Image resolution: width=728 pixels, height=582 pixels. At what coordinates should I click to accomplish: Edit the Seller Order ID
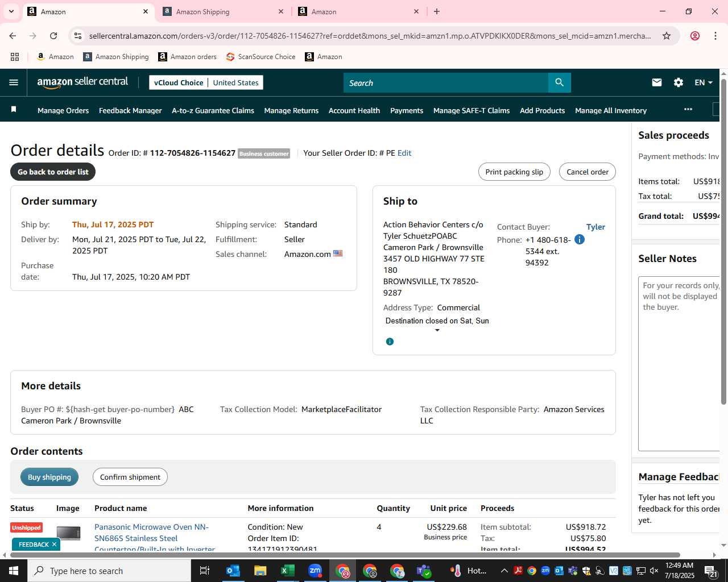[404, 153]
